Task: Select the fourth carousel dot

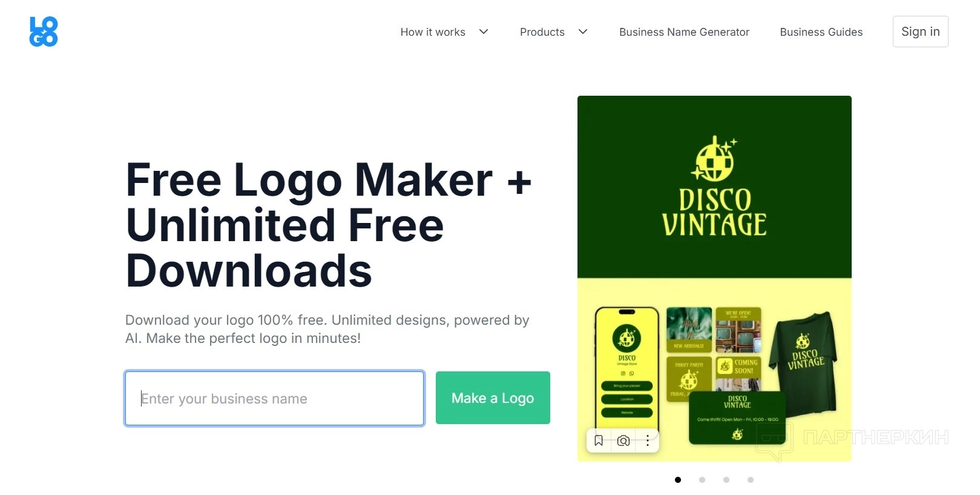Action: pos(751,480)
